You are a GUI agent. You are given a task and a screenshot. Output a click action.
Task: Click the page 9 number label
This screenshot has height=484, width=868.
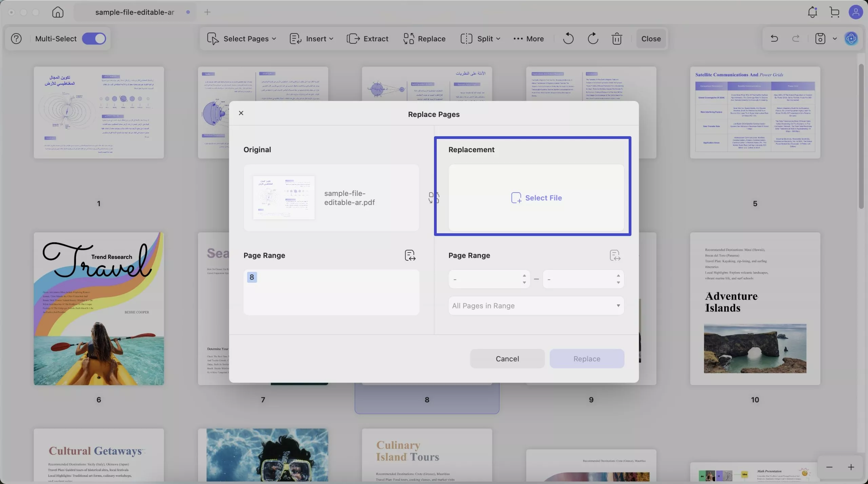(x=591, y=400)
